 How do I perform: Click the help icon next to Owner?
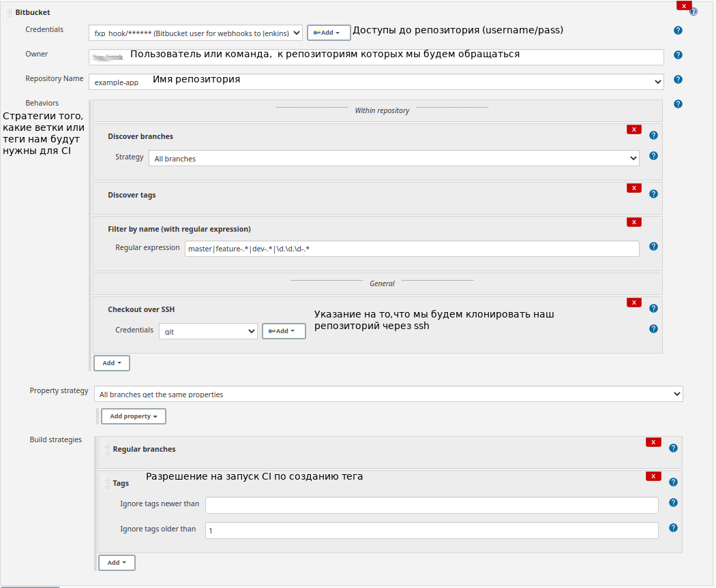click(678, 55)
